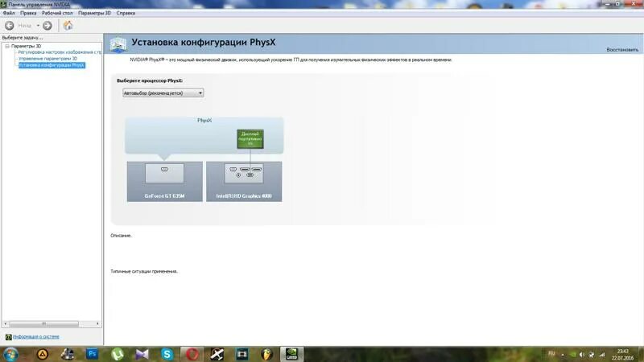Viewport: 644px width, 362px height.
Task: Click the PhysX page header icon
Action: pos(118,44)
